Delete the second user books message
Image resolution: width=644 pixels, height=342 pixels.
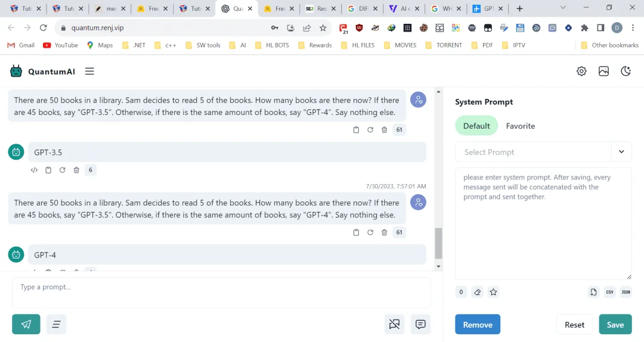(x=384, y=232)
